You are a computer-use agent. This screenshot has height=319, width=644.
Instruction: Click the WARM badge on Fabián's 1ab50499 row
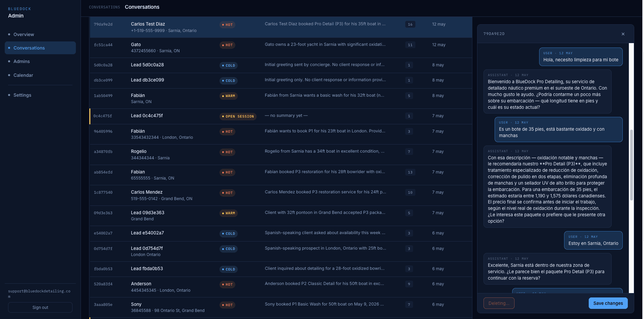pyautogui.click(x=228, y=96)
